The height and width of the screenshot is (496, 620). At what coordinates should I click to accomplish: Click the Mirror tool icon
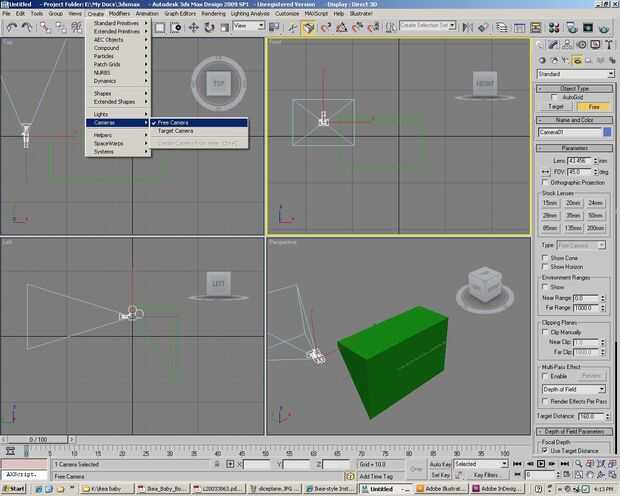[468, 27]
